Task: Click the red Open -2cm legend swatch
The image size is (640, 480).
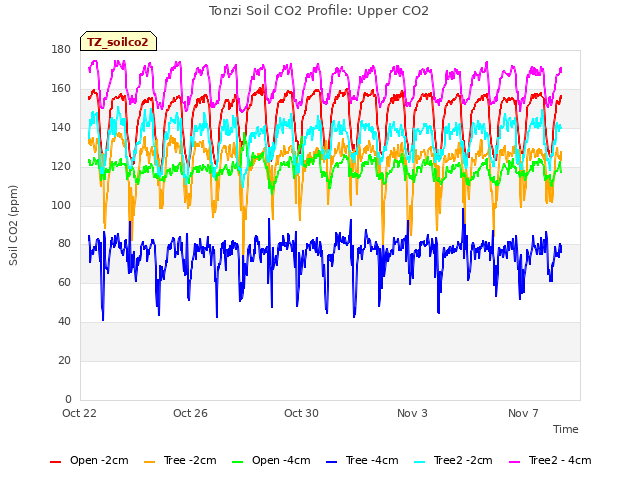Action: 56,462
